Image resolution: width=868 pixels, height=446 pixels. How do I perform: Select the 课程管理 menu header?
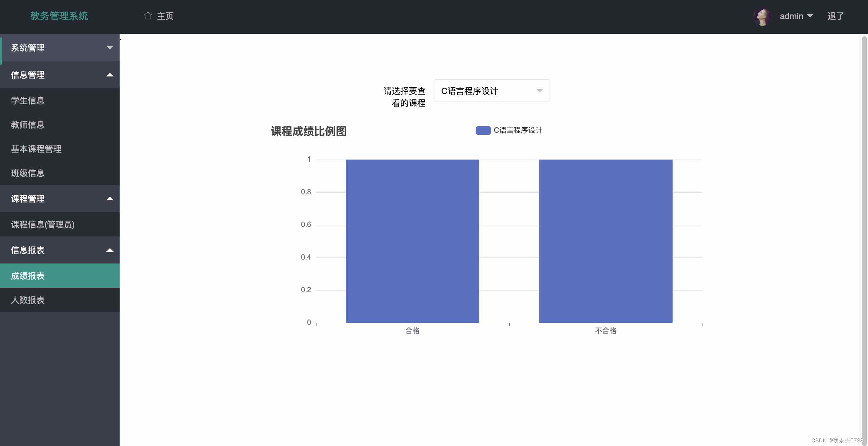[60, 199]
